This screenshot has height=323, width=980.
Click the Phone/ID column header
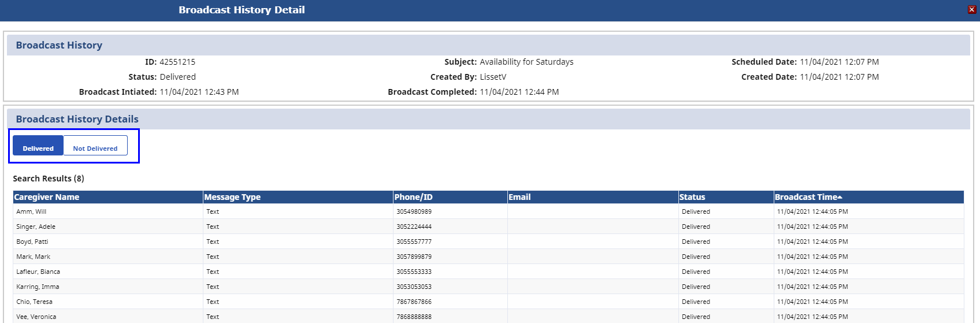click(x=413, y=197)
